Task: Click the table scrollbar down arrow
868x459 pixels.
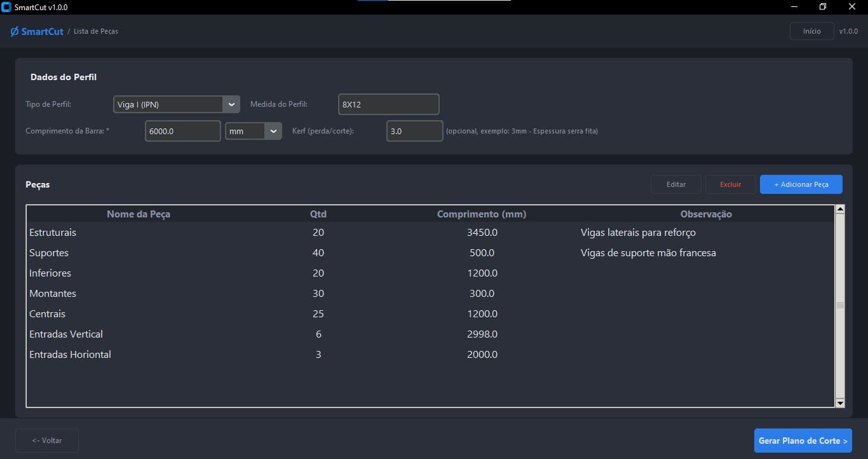Action: pos(840,403)
